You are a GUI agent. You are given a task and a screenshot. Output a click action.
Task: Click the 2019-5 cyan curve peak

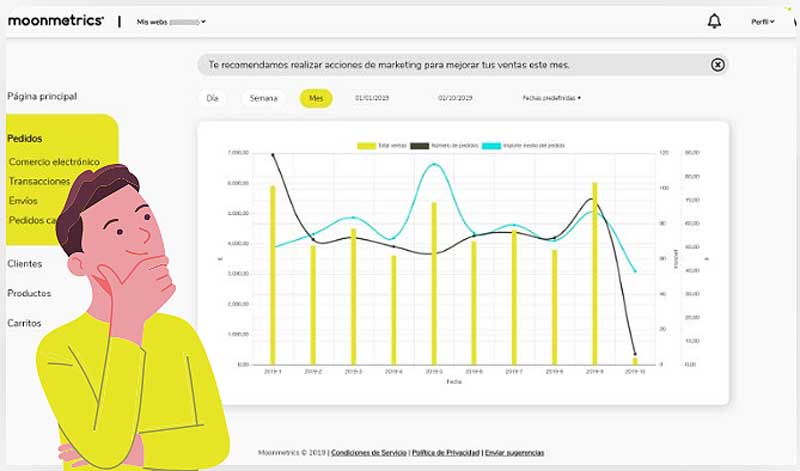point(435,164)
